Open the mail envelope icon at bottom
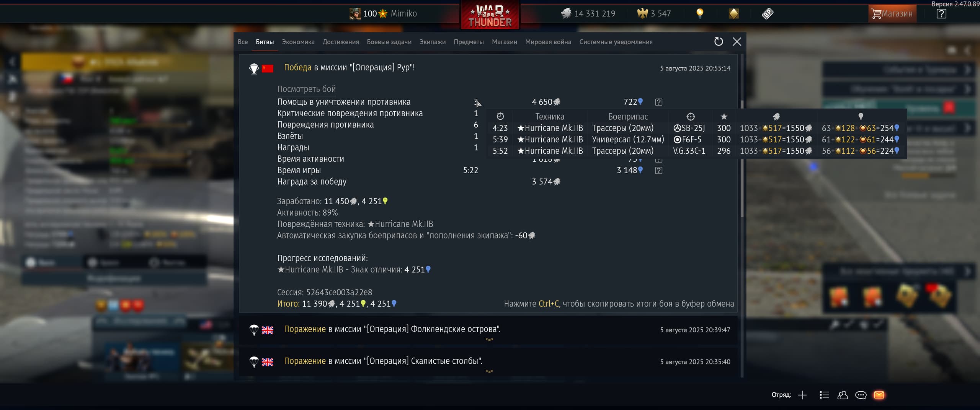This screenshot has height=410, width=980. tap(879, 395)
